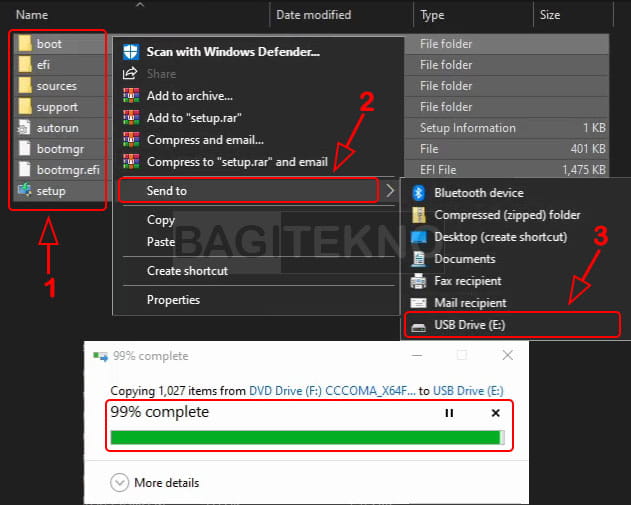Click the Desktop shortcut icon

419,237
